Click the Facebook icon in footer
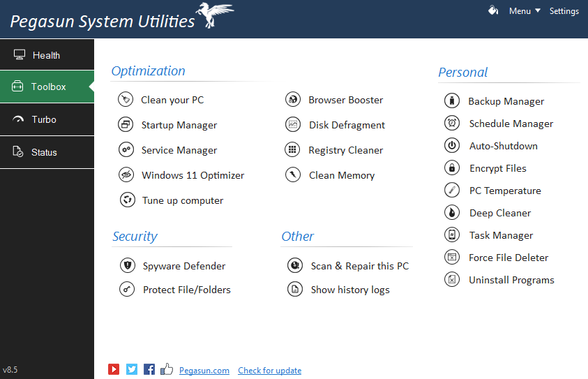The width and height of the screenshot is (588, 379). click(149, 369)
